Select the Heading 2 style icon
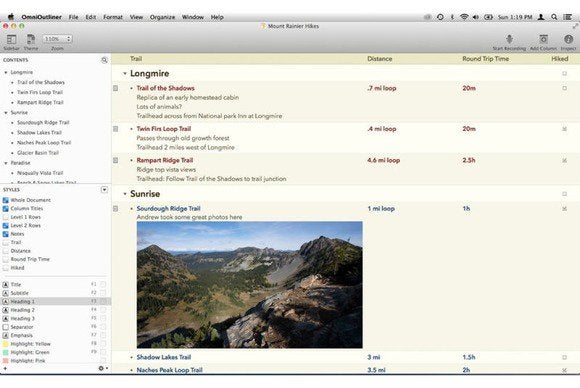580x388 pixels. click(6, 310)
